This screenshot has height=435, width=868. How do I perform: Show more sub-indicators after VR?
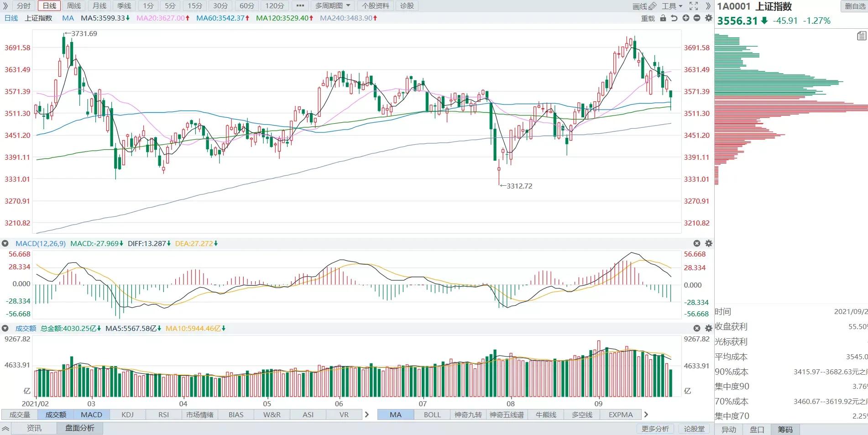click(366, 414)
